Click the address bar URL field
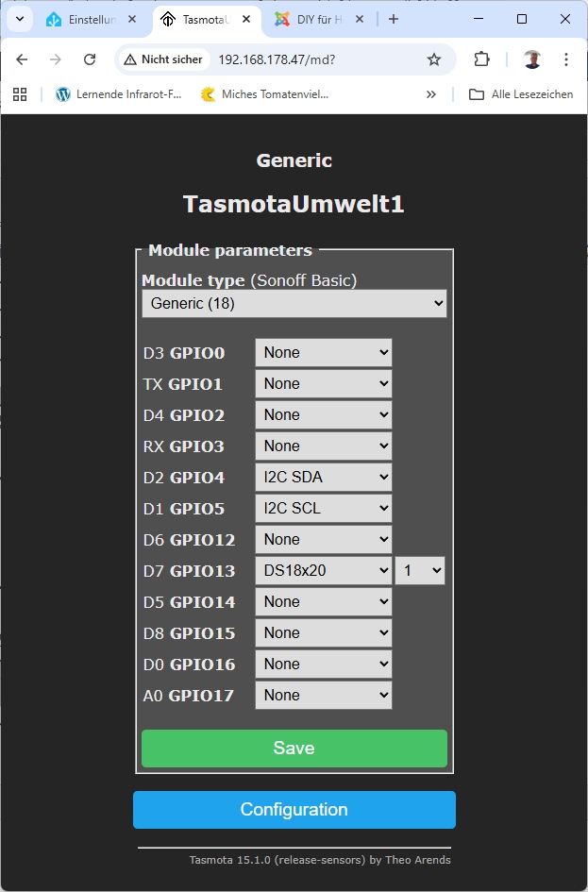Image resolution: width=588 pixels, height=892 pixels. (311, 59)
